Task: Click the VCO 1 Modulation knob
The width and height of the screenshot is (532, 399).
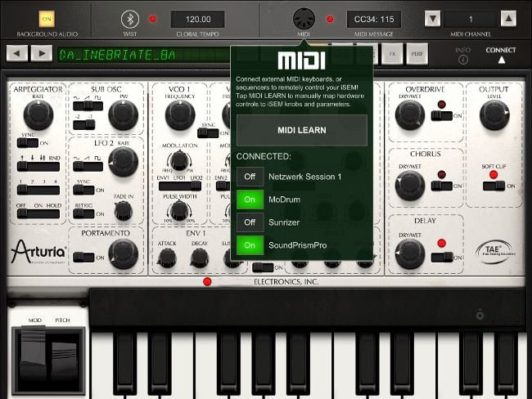Action: click(x=179, y=161)
